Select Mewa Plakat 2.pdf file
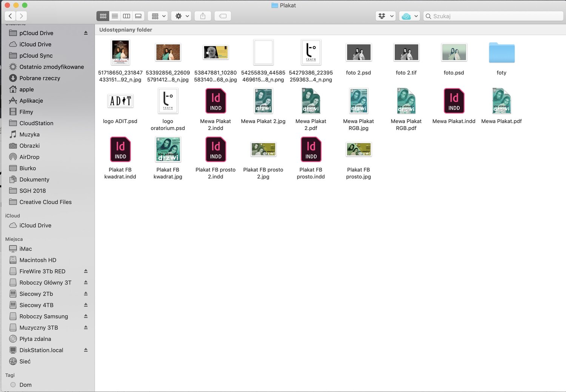 click(311, 101)
